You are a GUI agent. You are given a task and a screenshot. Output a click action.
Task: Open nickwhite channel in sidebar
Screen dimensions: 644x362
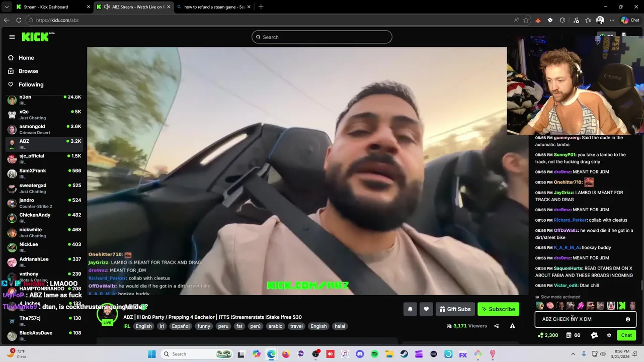point(44,232)
